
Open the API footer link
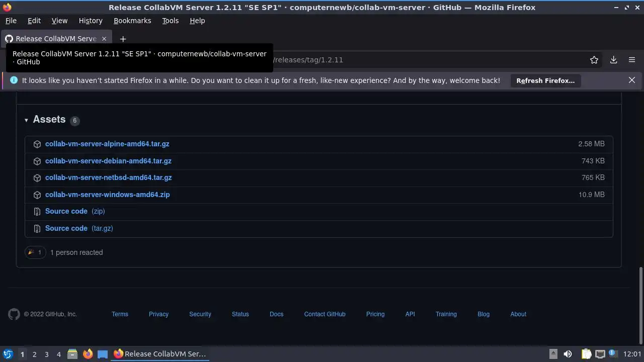coord(410,314)
